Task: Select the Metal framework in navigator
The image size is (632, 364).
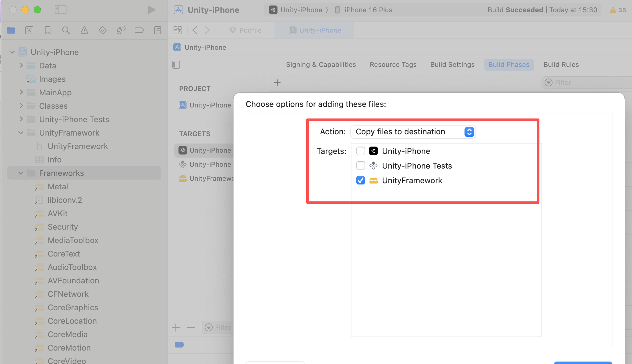Action: (58, 187)
